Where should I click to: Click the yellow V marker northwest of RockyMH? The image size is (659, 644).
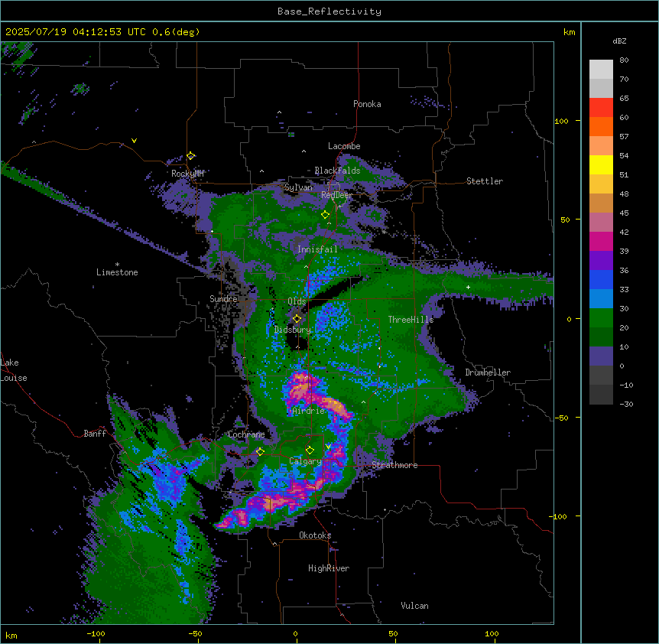pos(134,141)
